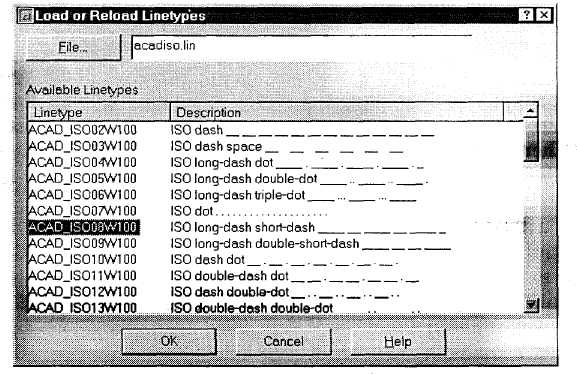Open the Help button
577x374 pixels.
pos(398,342)
